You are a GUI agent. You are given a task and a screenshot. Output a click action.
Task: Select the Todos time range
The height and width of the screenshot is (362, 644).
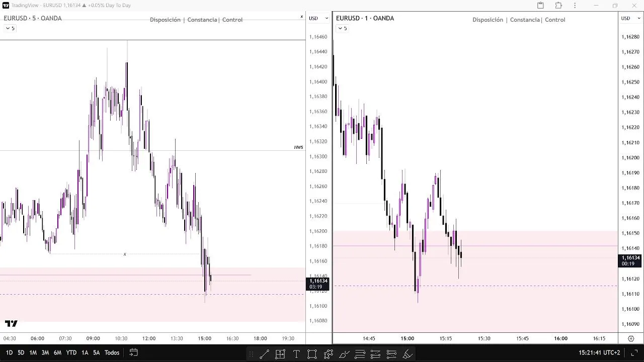click(x=112, y=352)
